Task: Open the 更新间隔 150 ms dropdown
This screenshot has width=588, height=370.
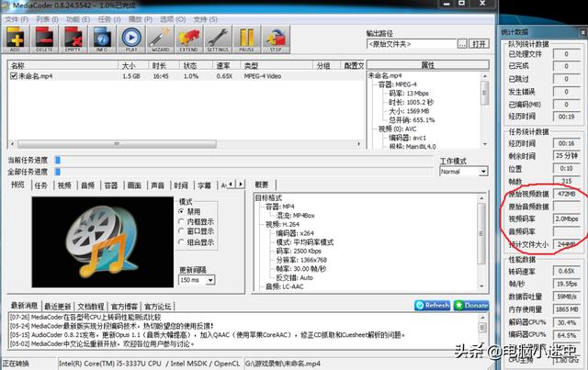Action: click(x=197, y=280)
